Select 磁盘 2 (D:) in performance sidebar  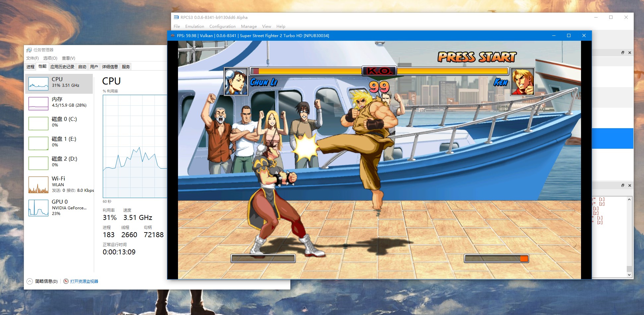point(59,163)
